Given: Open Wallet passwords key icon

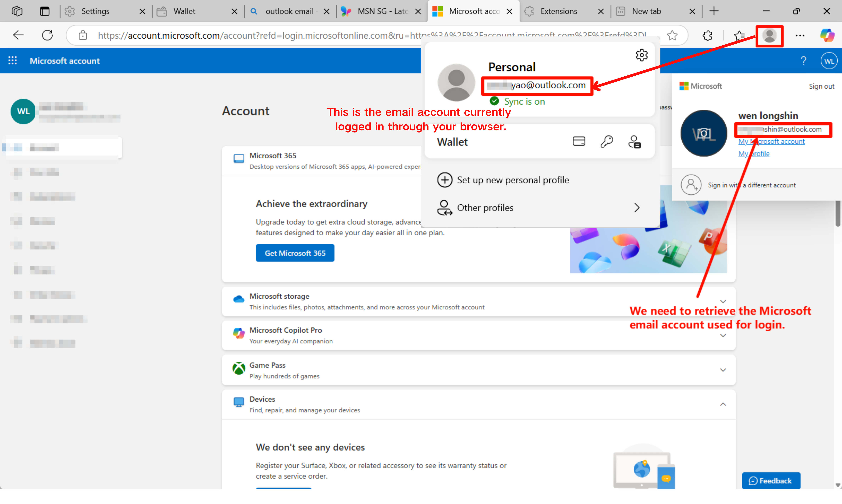Looking at the screenshot, I should [x=607, y=141].
